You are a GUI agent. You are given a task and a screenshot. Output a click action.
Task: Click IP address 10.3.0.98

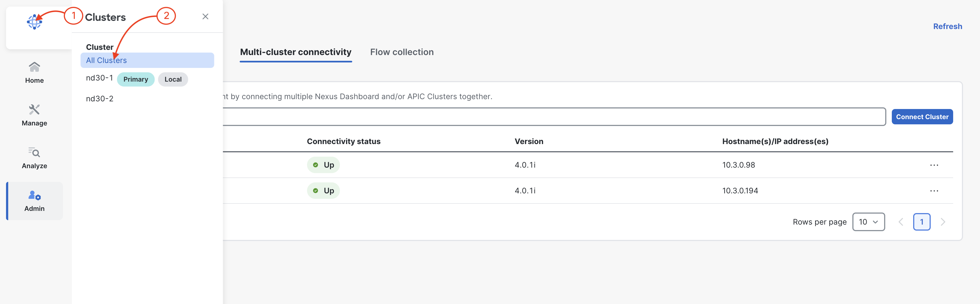coord(738,165)
